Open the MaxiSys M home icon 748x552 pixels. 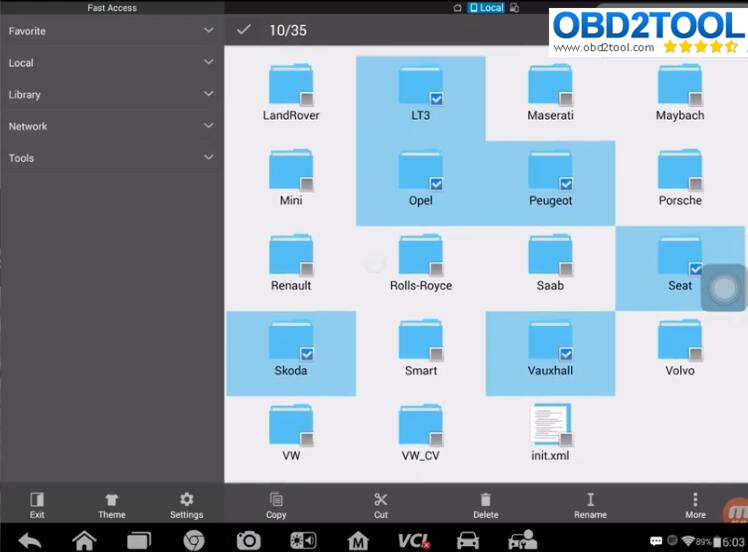click(x=358, y=541)
